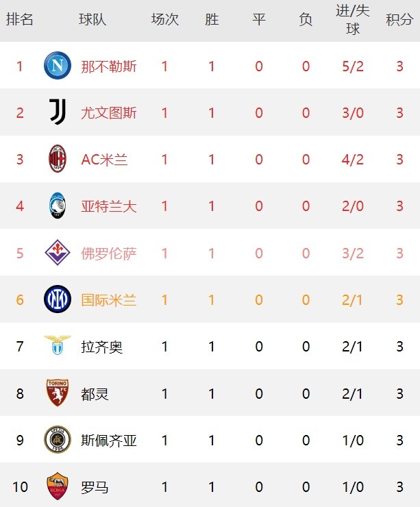Click the AS Roma team crest

tap(57, 486)
